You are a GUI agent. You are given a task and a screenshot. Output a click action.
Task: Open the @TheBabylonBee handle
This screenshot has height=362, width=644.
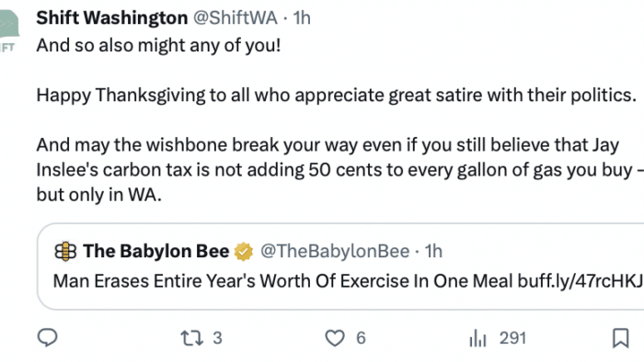tap(335, 252)
